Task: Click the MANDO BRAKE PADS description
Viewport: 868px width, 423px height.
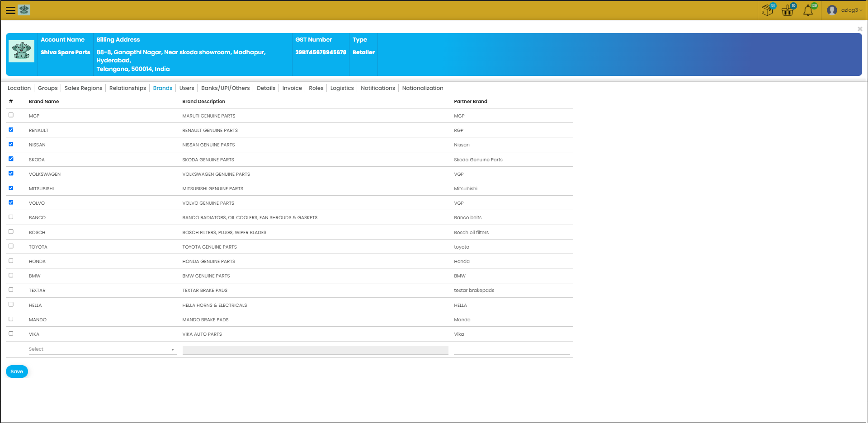Action: 205,320
